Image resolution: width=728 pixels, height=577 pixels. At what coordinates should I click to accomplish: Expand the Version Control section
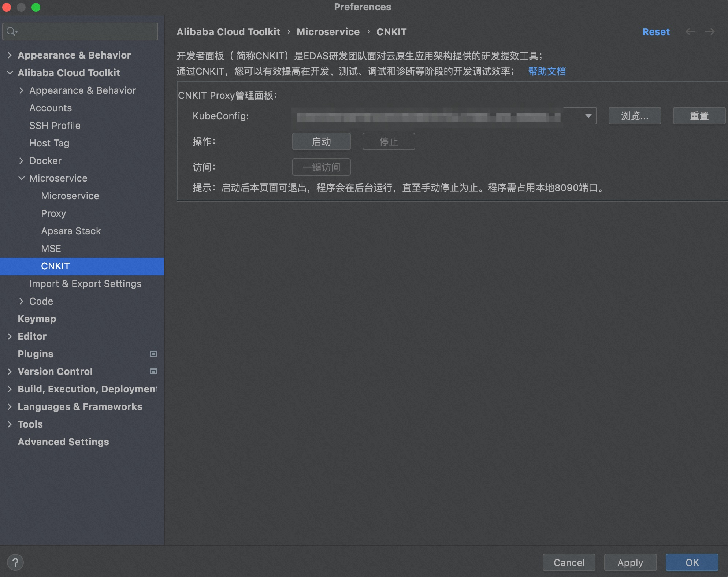click(10, 372)
